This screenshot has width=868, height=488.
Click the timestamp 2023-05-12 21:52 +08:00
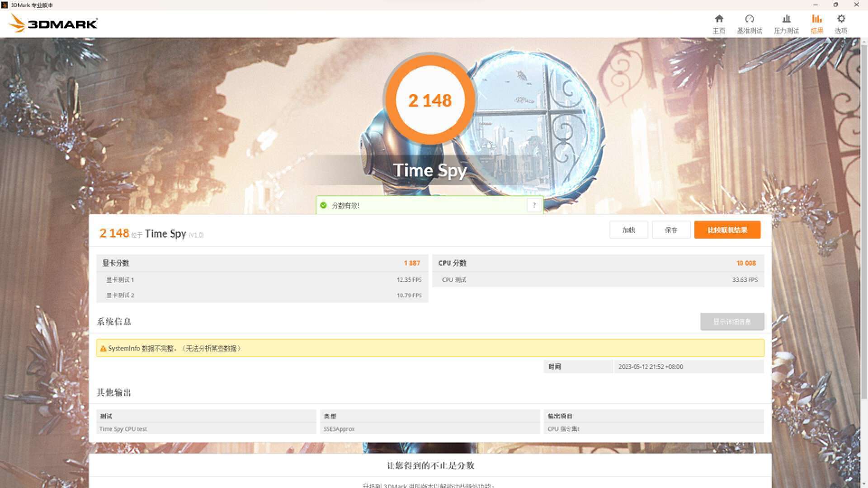click(x=651, y=366)
